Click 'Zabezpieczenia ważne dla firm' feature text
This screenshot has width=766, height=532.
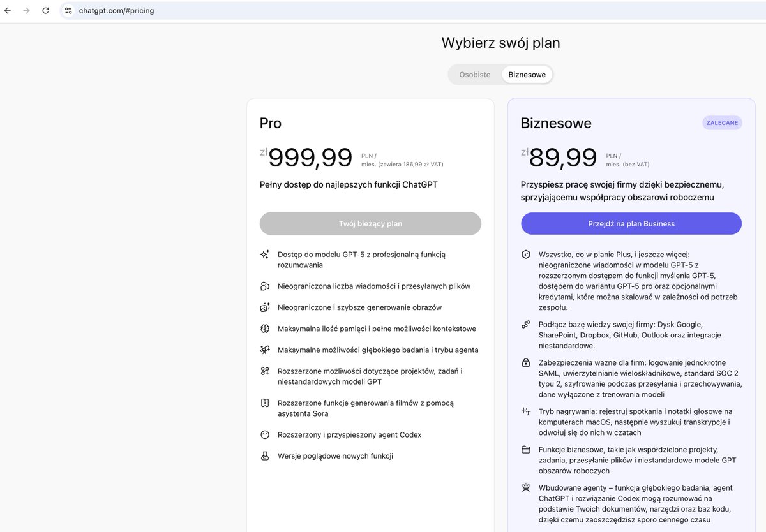tap(640, 378)
